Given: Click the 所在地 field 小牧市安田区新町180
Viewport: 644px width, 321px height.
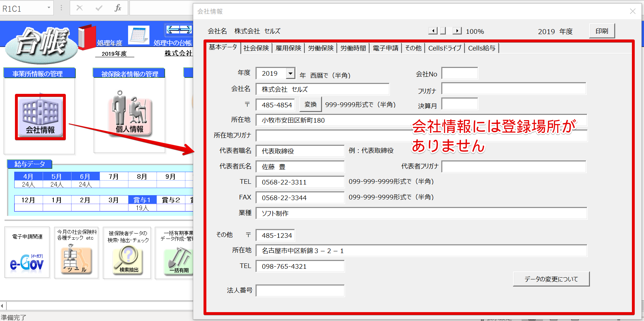Looking at the screenshot, I should click(421, 120).
